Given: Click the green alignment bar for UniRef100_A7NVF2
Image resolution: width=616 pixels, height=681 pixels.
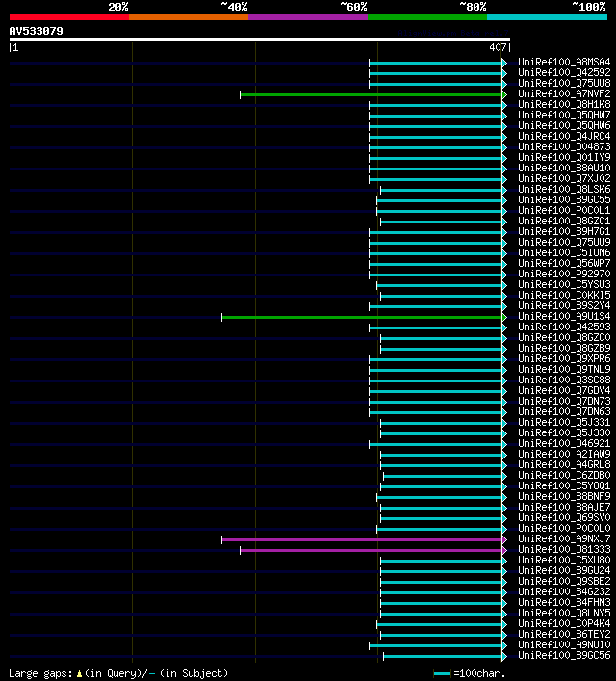Looking at the screenshot, I should (373, 94).
